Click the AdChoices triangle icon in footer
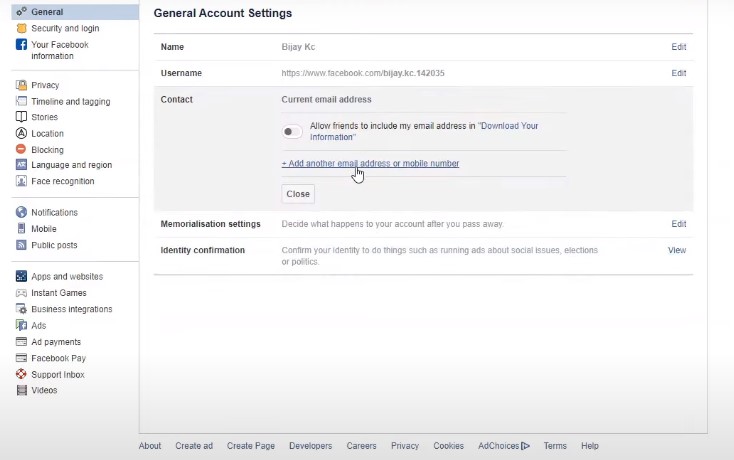The image size is (734, 460). point(525,446)
